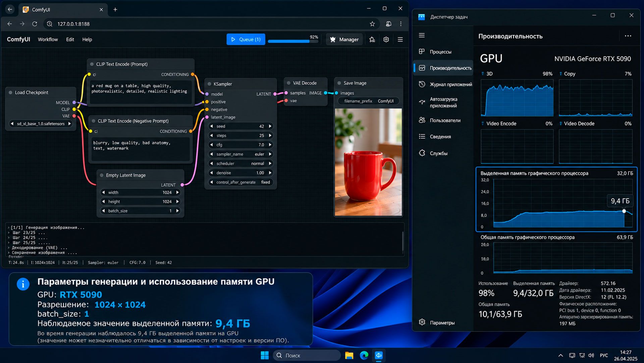The width and height of the screenshot is (644, 363).
Task: Open the Help menu in ComfyUI
Action: click(x=87, y=39)
